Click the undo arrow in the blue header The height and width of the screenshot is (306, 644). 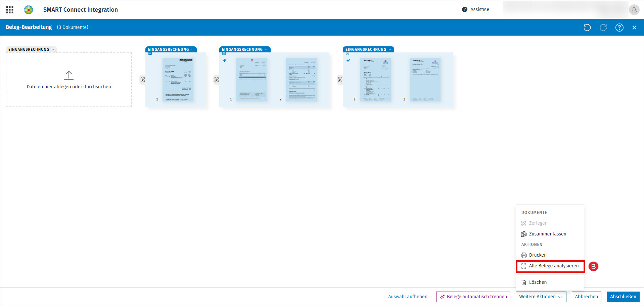[587, 28]
